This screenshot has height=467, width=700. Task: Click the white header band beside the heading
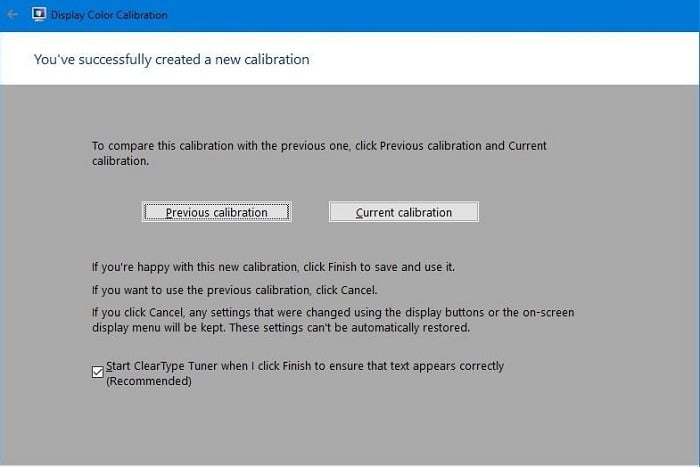click(x=520, y=59)
